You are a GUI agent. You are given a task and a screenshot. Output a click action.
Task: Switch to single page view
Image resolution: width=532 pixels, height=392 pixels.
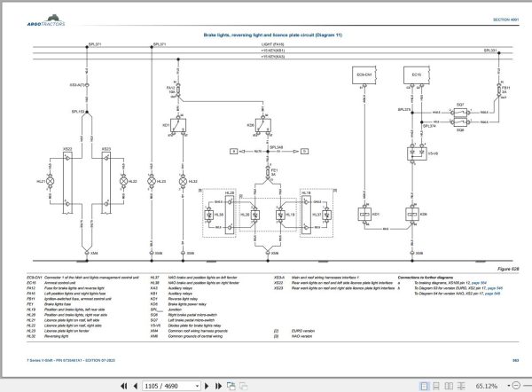click(424, 386)
